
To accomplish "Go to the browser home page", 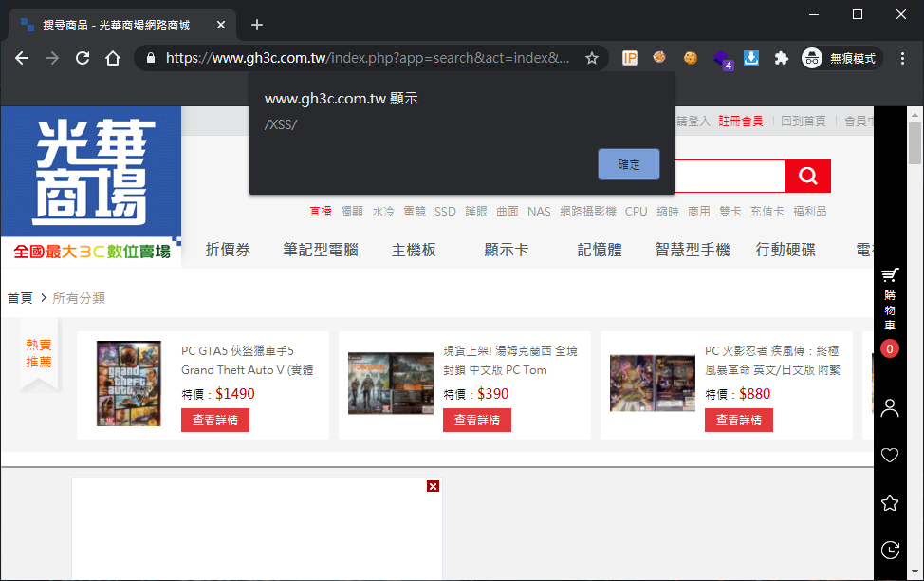I will tap(113, 58).
